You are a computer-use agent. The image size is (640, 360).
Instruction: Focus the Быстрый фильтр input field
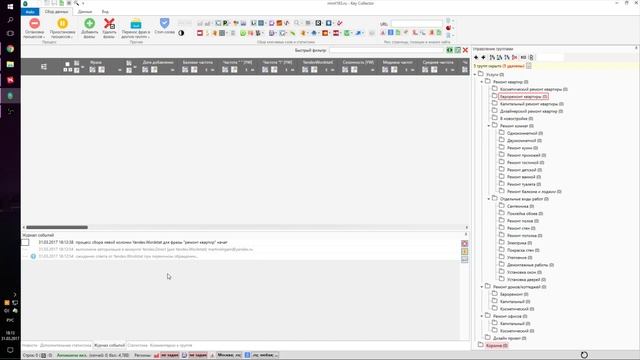click(x=387, y=50)
